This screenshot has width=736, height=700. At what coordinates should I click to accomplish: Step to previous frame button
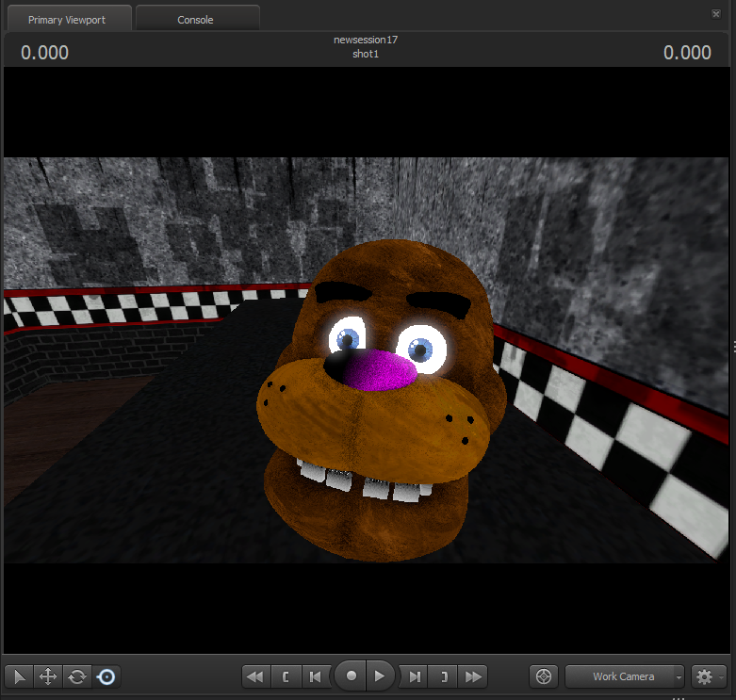(x=316, y=676)
